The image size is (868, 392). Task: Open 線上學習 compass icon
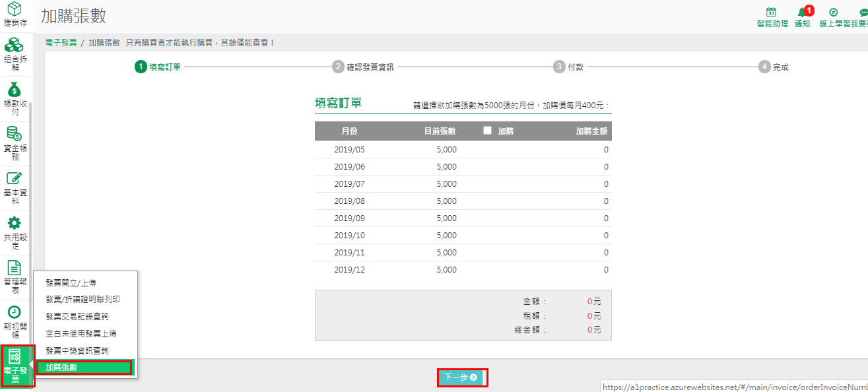point(833,12)
